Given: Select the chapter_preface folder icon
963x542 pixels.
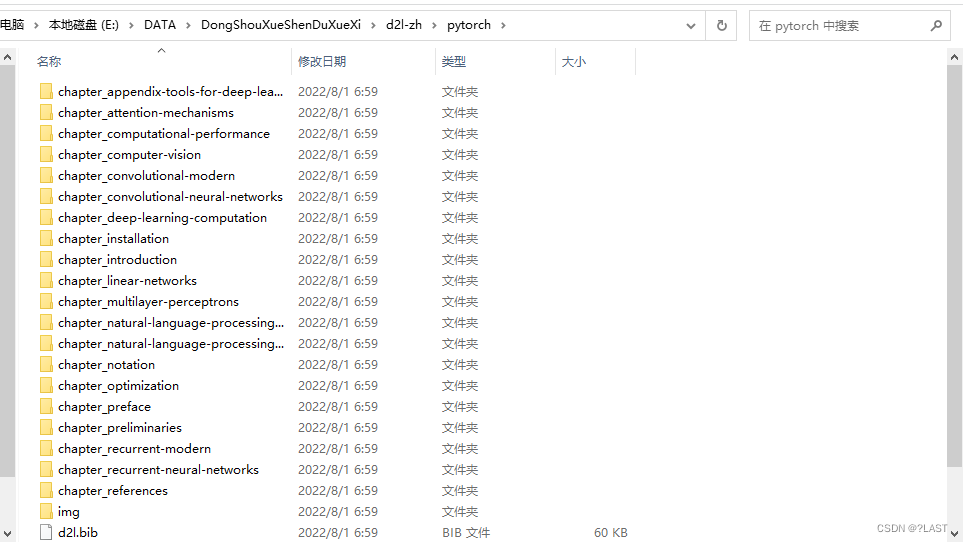Looking at the screenshot, I should point(46,406).
